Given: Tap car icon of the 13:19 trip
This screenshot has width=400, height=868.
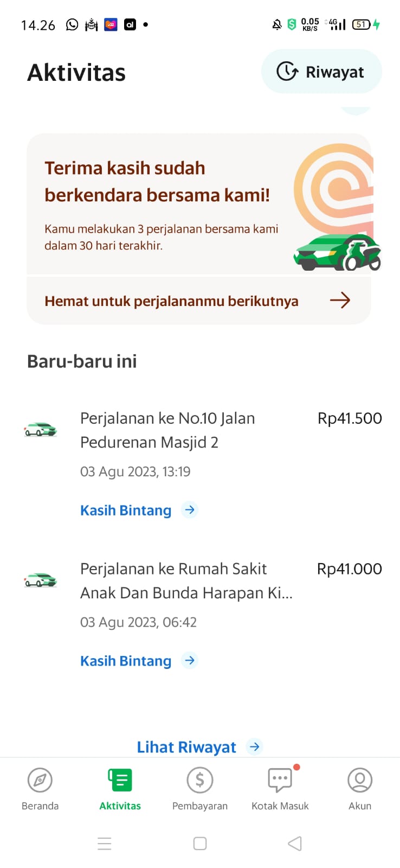Looking at the screenshot, I should click(41, 430).
